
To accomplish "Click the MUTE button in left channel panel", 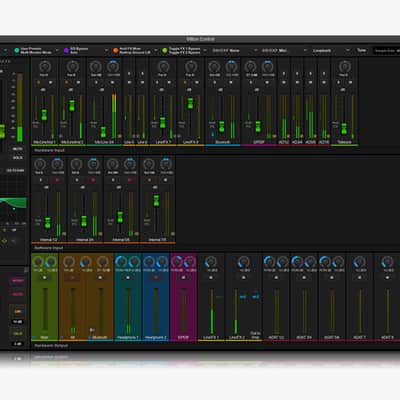I will tap(17, 149).
